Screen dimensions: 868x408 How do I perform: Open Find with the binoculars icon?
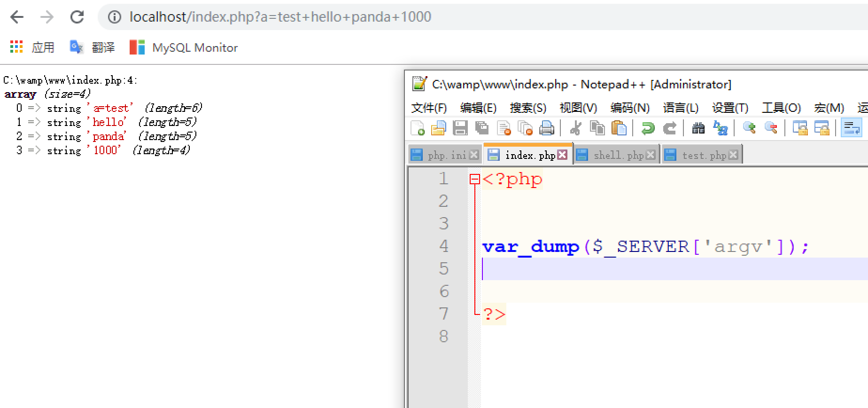[x=698, y=128]
